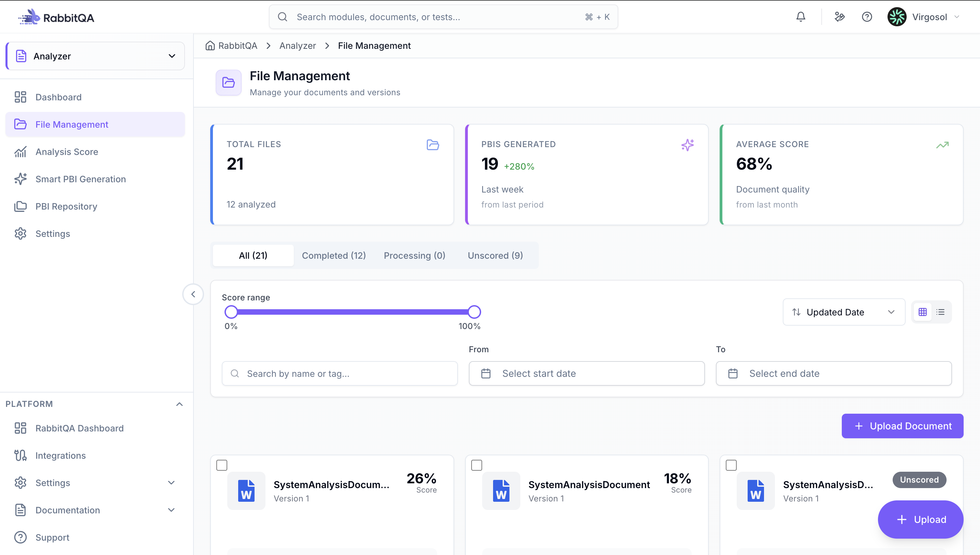Open the theme settings icon next to bell
Image resolution: width=980 pixels, height=555 pixels.
click(839, 17)
